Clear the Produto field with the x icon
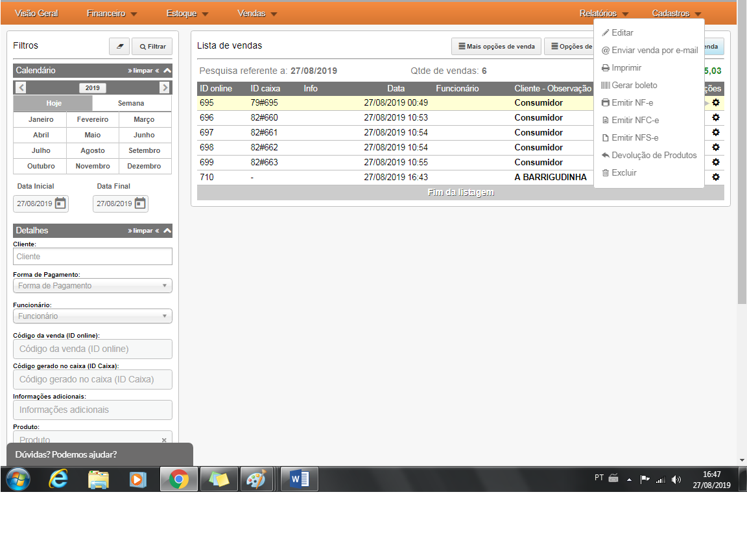The width and height of the screenshot is (747, 560). (164, 440)
